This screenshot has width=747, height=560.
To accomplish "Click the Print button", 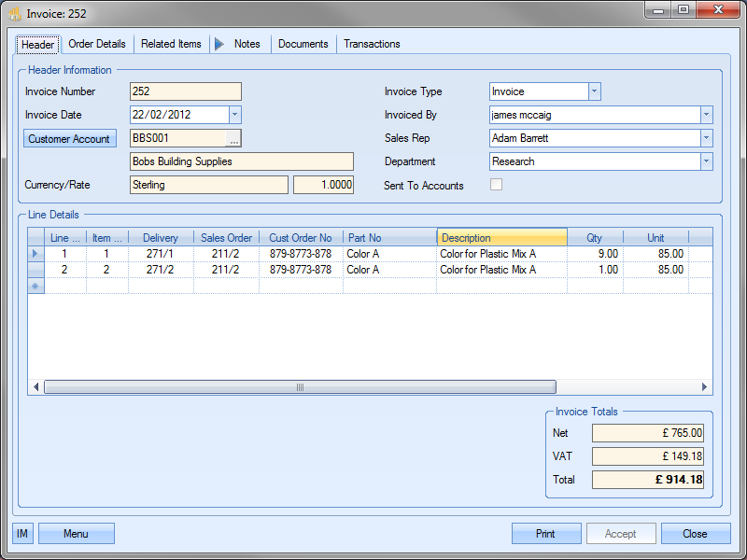I will point(546,534).
